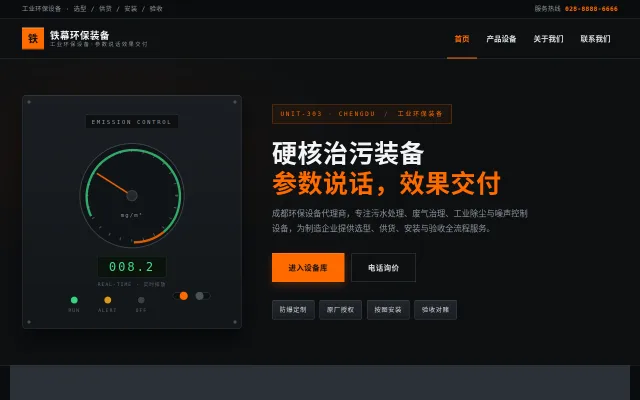Click the description paragraph starting 成都环保设备代理商
Screen dimensions: 640x400
tap(400, 221)
